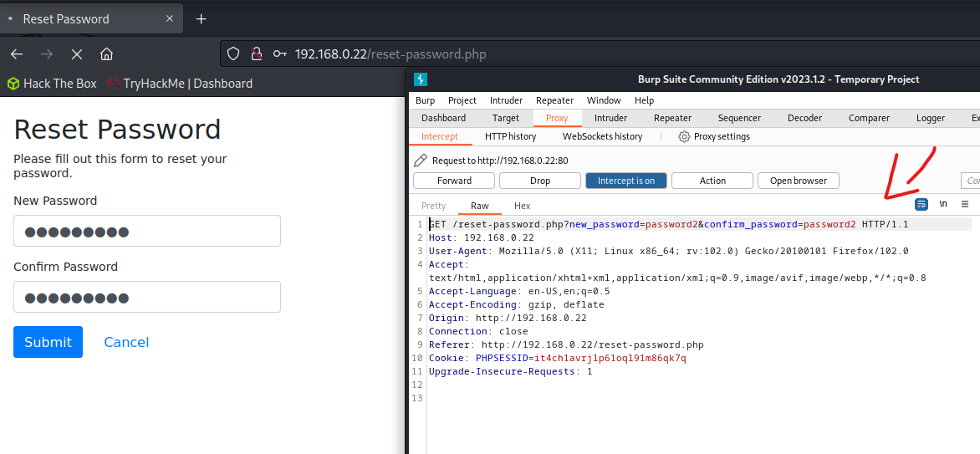Image resolution: width=980 pixels, height=454 pixels.
Task: Click the browser forward arrow
Action: tap(46, 54)
